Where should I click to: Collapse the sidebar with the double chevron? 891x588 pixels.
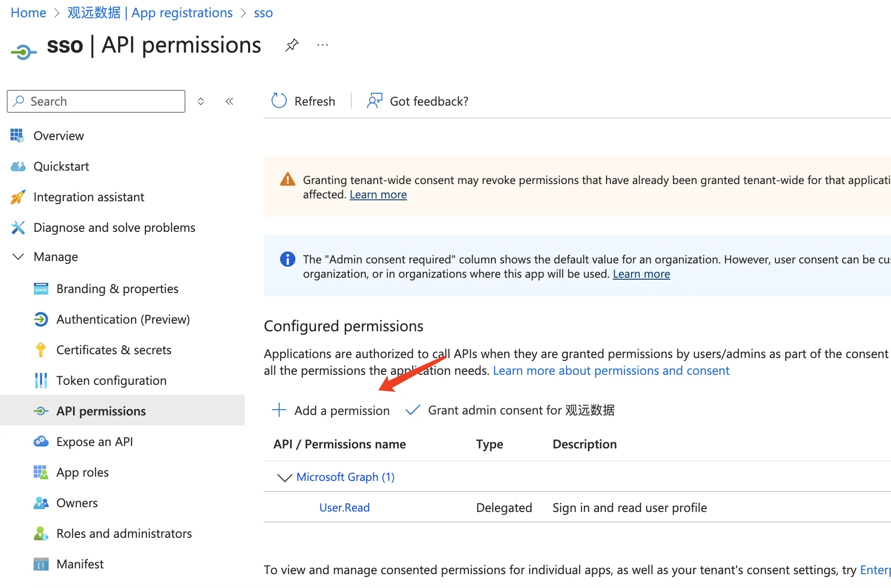[229, 101]
